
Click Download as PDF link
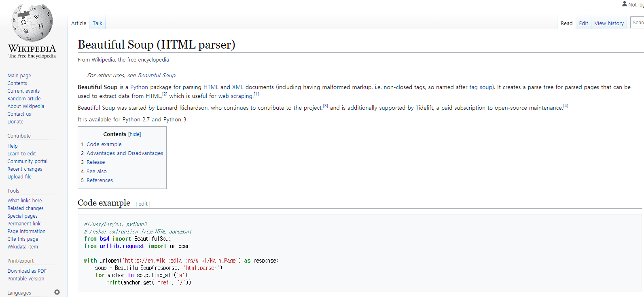(x=27, y=271)
